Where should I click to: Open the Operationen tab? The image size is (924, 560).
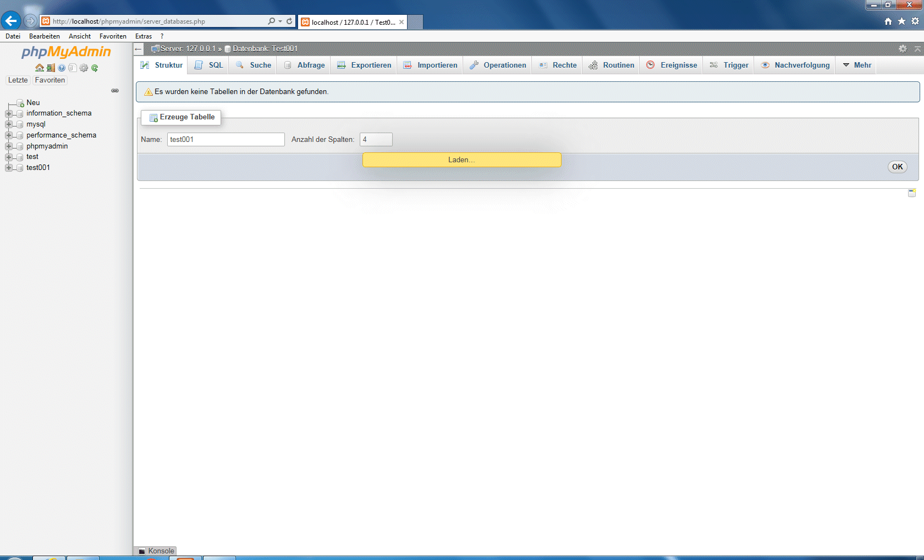pos(498,65)
